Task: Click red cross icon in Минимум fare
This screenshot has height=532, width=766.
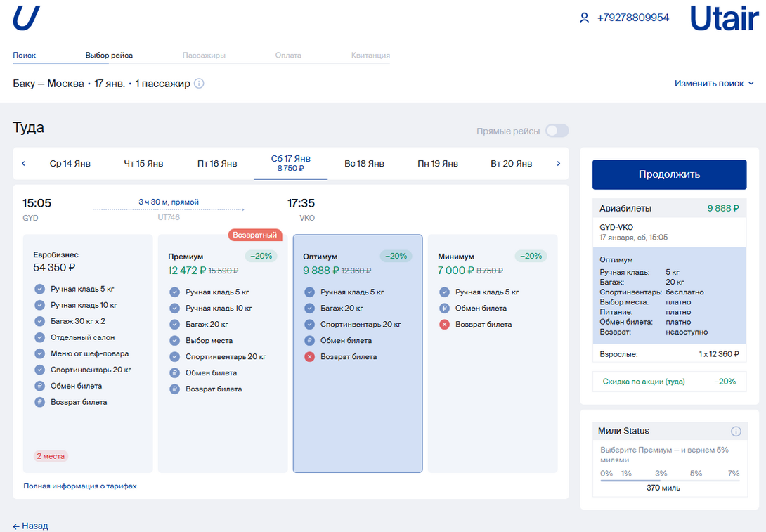Action: [444, 325]
